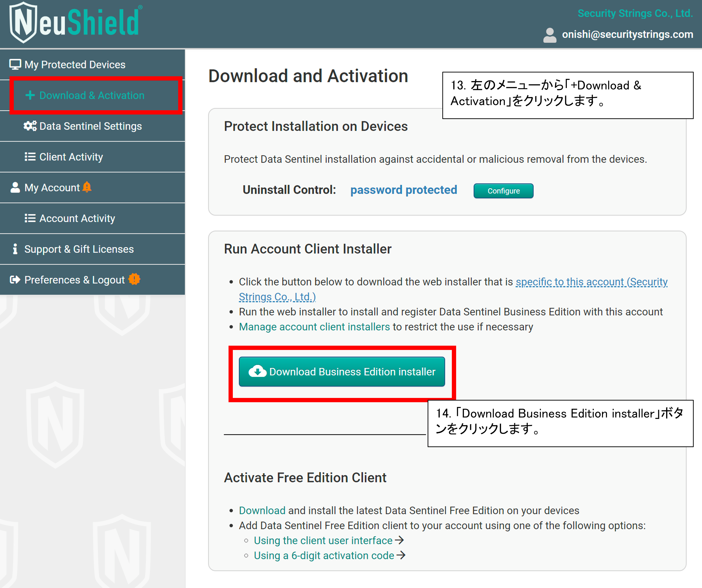Image resolution: width=702 pixels, height=588 pixels.
Task: Click Protect Installation on Devices heading
Action: (x=316, y=126)
